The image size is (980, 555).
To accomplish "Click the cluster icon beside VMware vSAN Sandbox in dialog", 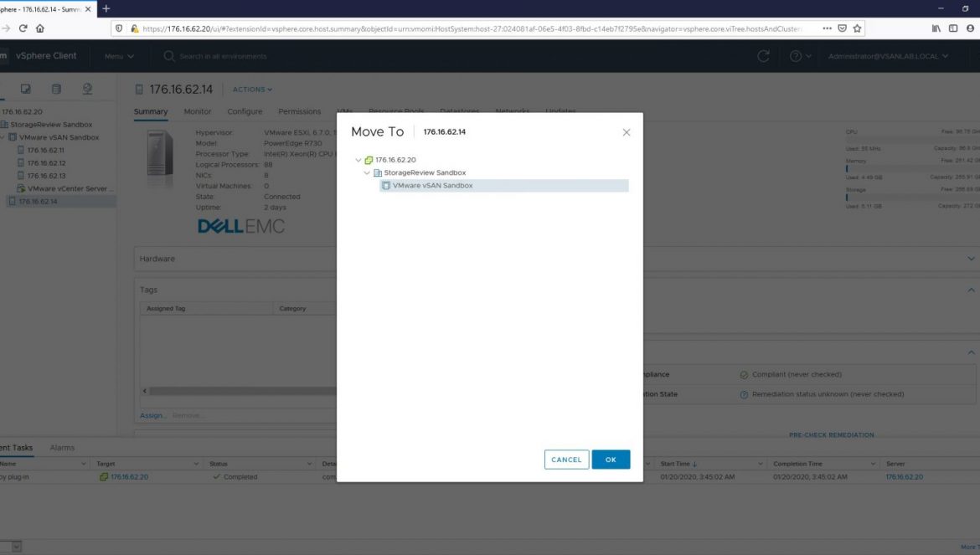I will tap(386, 185).
